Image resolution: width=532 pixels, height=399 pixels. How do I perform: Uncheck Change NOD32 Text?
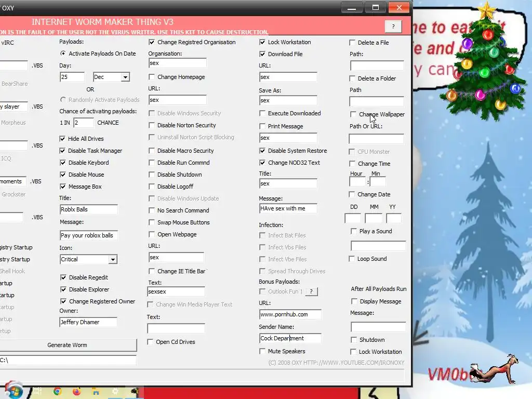262,163
